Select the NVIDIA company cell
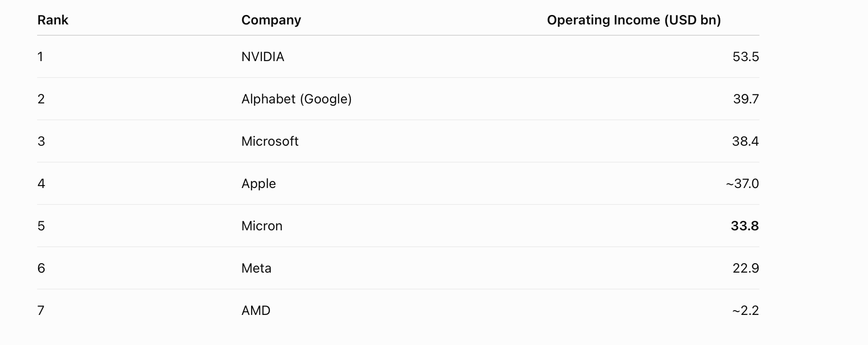 point(263,57)
